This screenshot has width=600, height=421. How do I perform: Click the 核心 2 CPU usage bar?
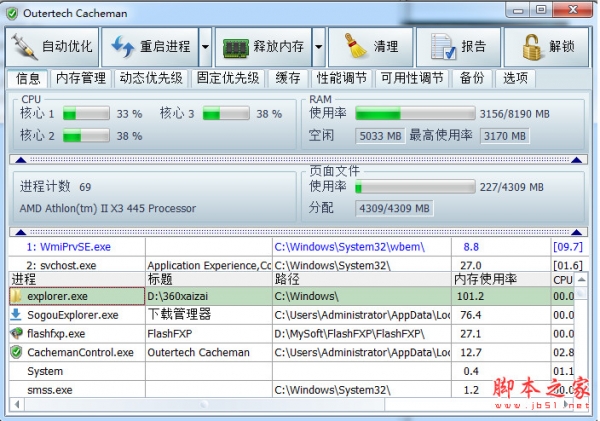tap(86, 136)
